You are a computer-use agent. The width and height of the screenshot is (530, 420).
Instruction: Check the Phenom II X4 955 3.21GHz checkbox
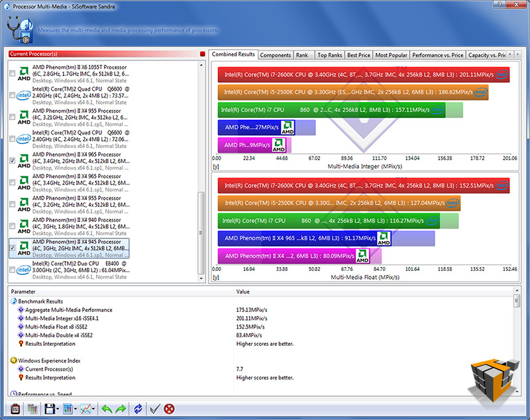pos(12,117)
